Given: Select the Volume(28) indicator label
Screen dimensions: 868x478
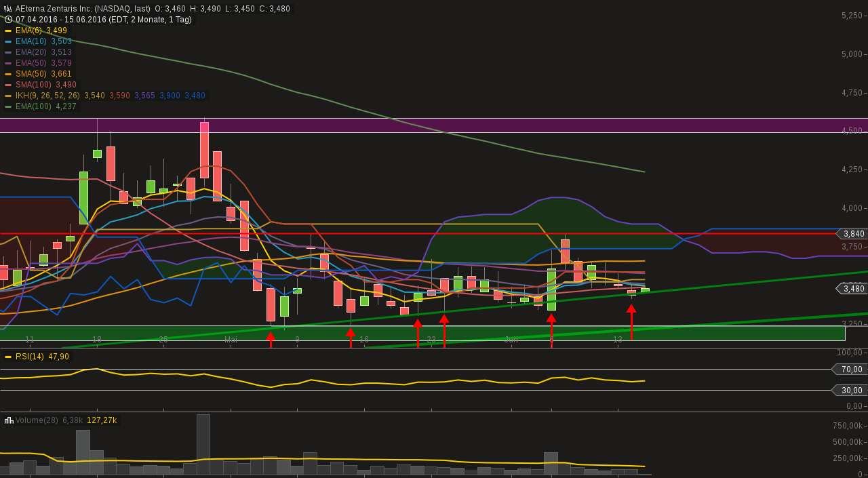Looking at the screenshot, I should point(37,420).
